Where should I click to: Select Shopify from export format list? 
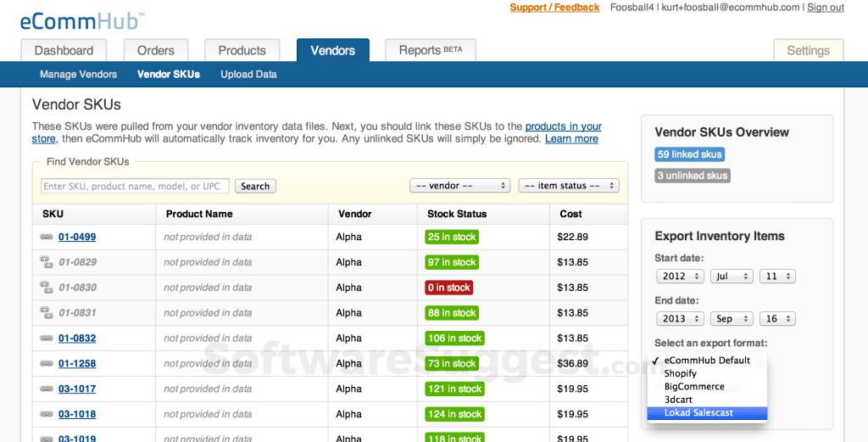pyautogui.click(x=680, y=373)
